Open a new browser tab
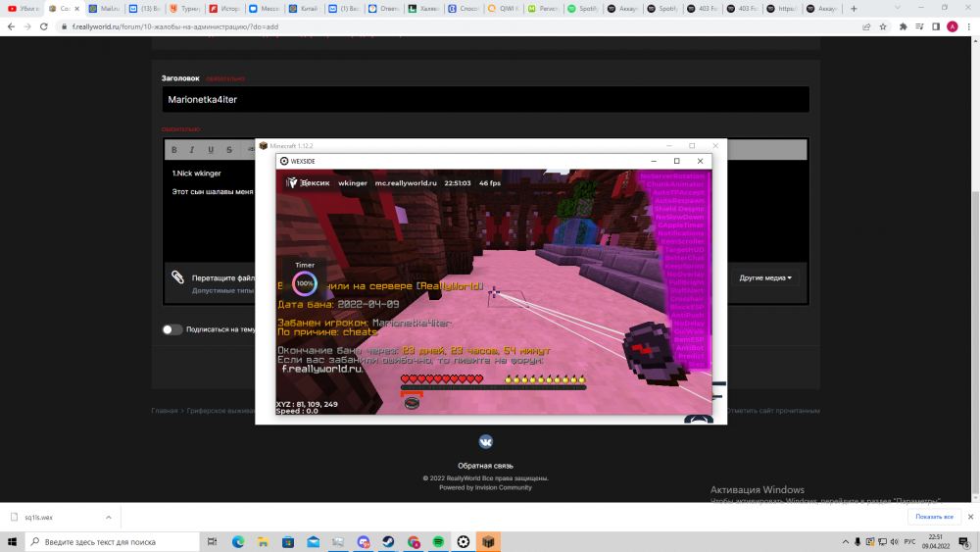Viewport: 980px width, 552px height. 854,9
